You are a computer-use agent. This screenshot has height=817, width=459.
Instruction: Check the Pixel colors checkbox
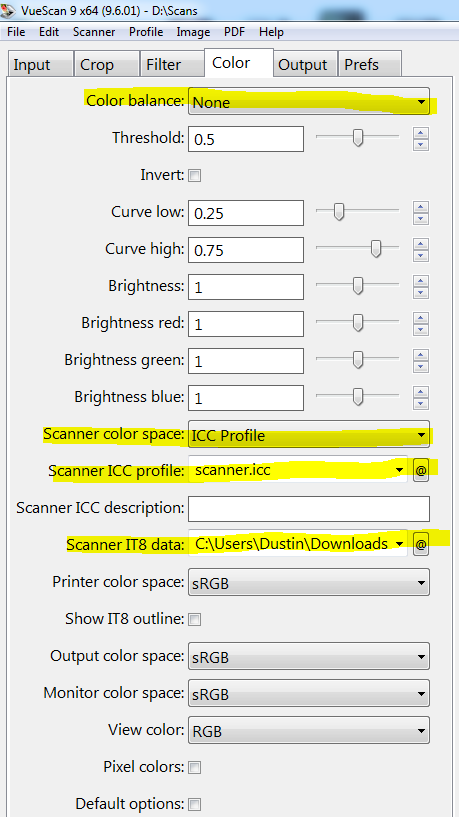(x=194, y=768)
